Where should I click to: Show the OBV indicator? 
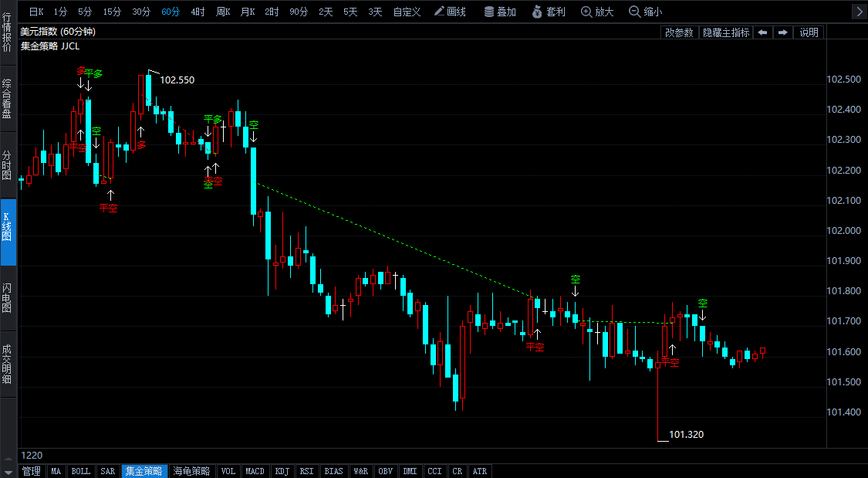point(385,471)
